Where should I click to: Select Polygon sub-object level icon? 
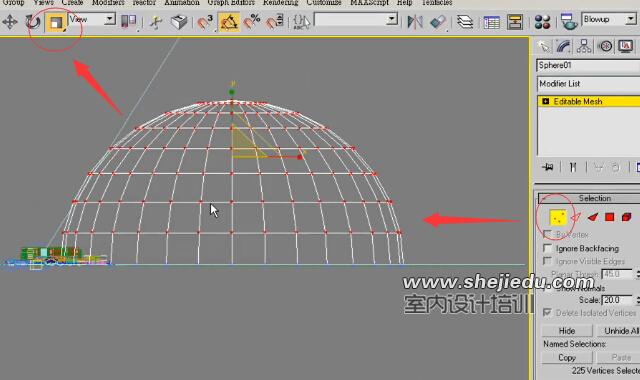(609, 217)
